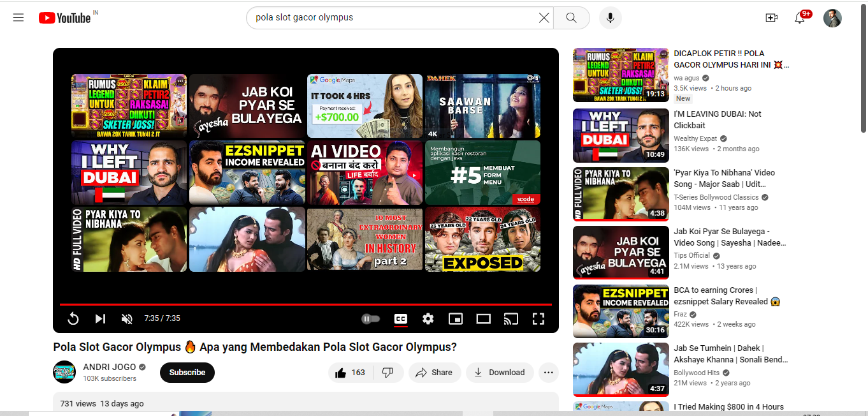
Task: Expand the description with 731 views
Action: point(306,404)
